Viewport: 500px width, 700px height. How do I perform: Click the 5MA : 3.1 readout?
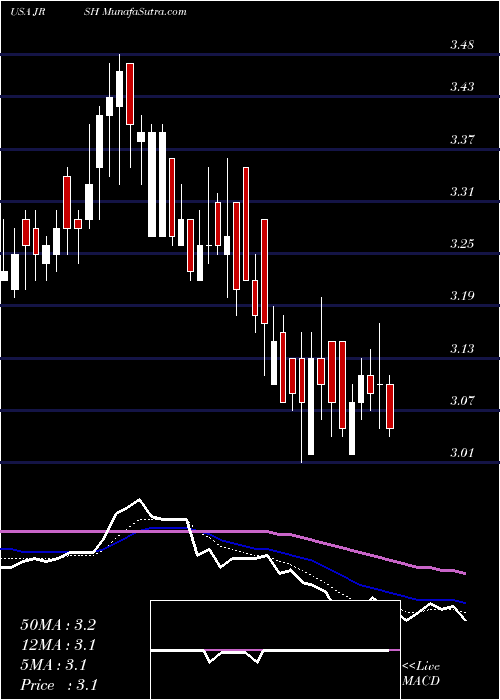(x=53, y=665)
